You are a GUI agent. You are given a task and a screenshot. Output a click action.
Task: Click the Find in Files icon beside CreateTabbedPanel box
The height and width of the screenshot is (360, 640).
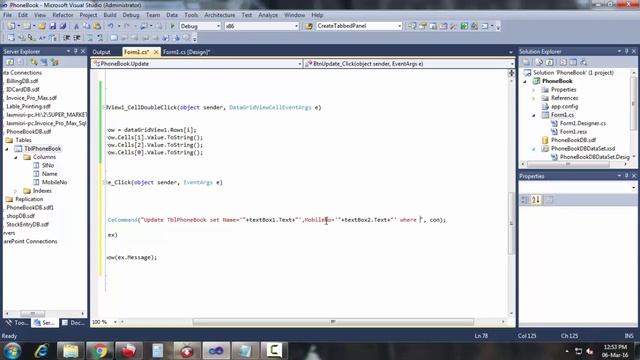point(309,26)
